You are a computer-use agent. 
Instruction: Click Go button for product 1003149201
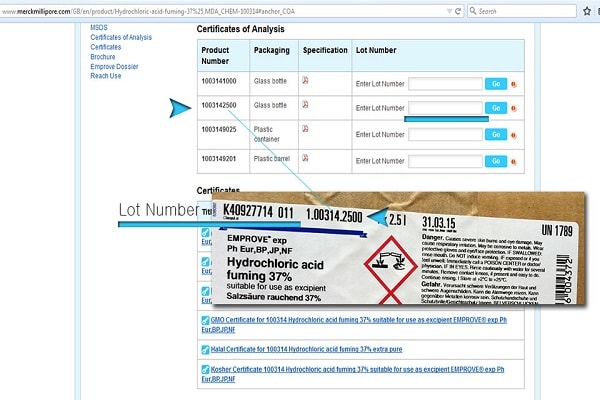coord(496,161)
